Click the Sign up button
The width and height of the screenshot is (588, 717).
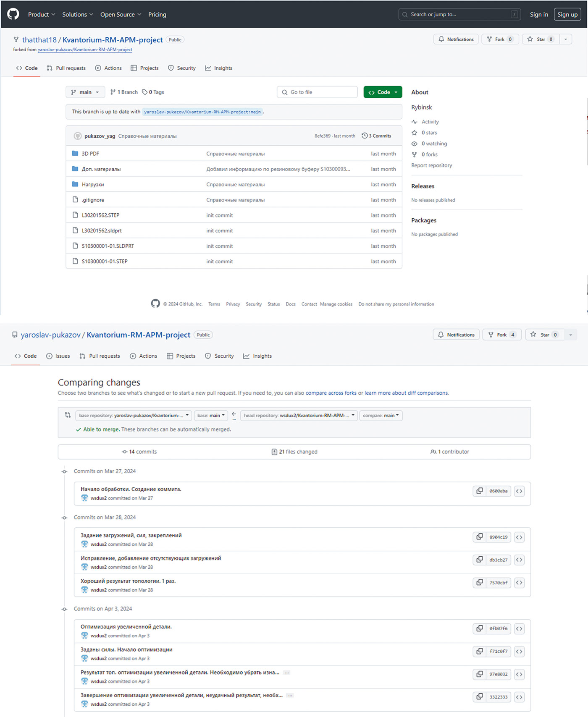567,14
